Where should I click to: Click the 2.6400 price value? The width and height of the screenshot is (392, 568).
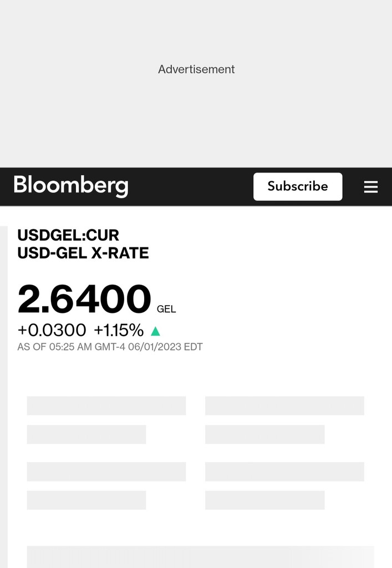(x=84, y=300)
